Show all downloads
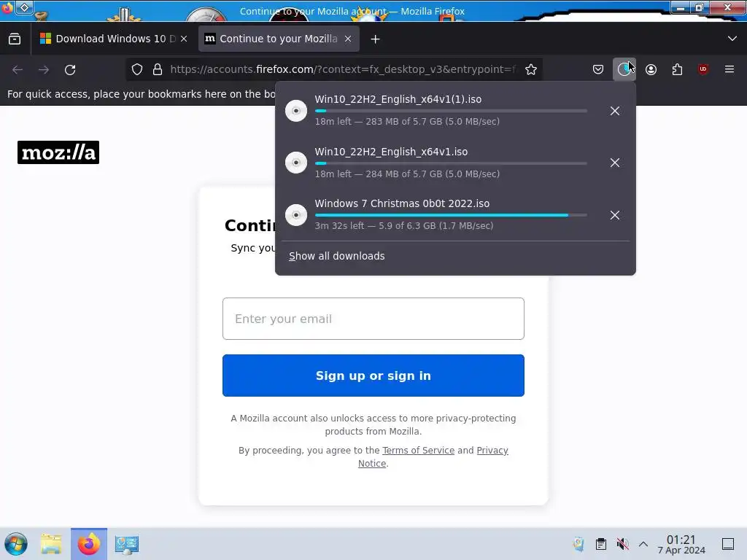Image resolution: width=747 pixels, height=560 pixels. [337, 256]
